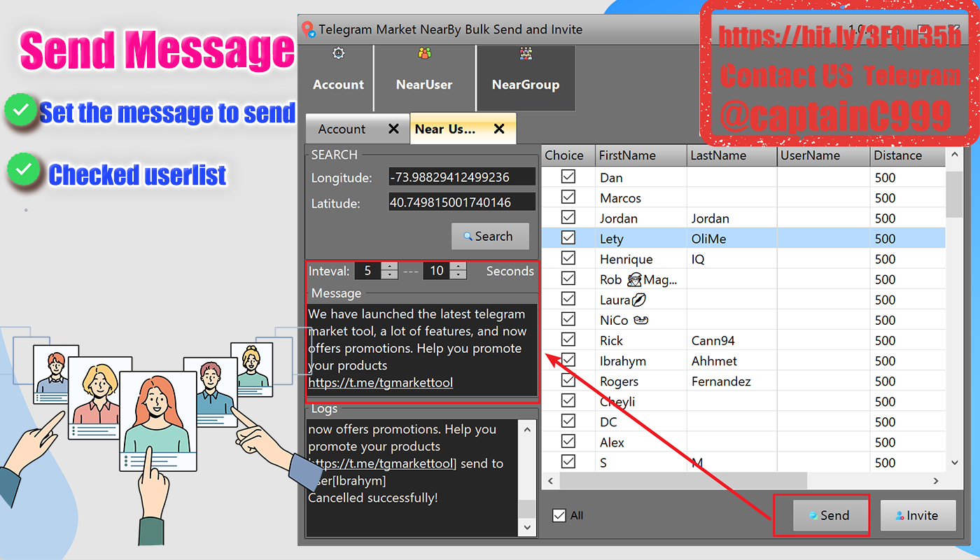This screenshot has width=980, height=560.
Task: Open the tgmarkettool link in message
Action: click(x=381, y=382)
